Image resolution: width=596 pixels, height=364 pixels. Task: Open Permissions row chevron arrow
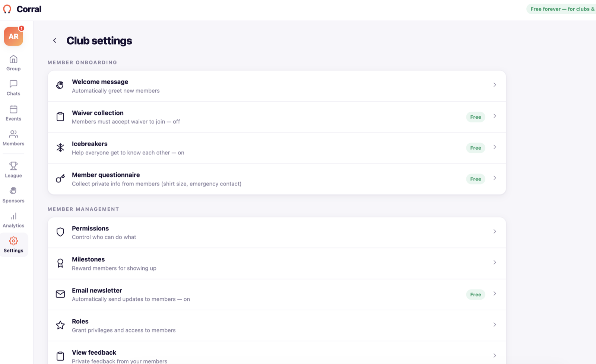click(x=495, y=232)
